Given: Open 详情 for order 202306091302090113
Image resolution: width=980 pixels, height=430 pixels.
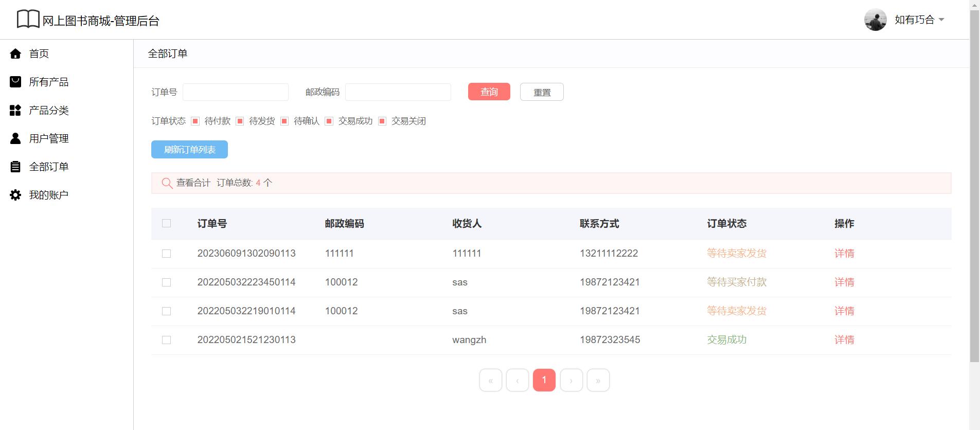Looking at the screenshot, I should (844, 253).
